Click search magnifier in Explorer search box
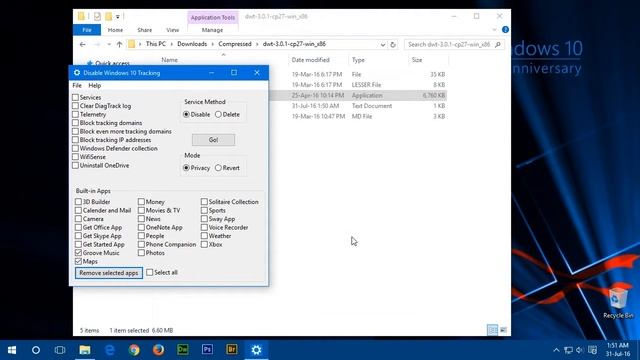The image size is (640, 360). click(x=498, y=44)
